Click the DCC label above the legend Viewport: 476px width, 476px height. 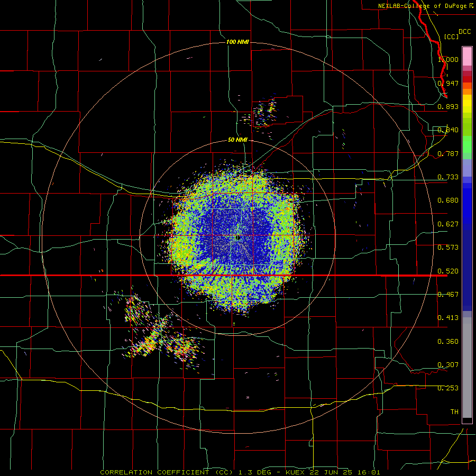[465, 32]
